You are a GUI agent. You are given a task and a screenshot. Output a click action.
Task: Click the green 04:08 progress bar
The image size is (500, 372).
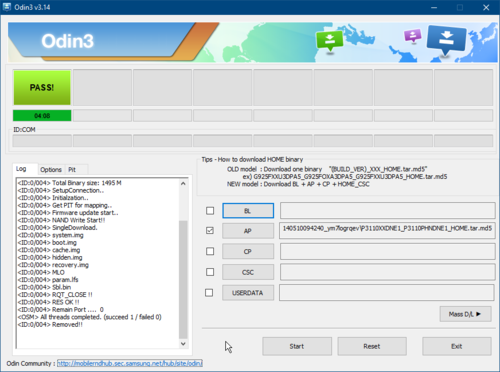tap(42, 116)
